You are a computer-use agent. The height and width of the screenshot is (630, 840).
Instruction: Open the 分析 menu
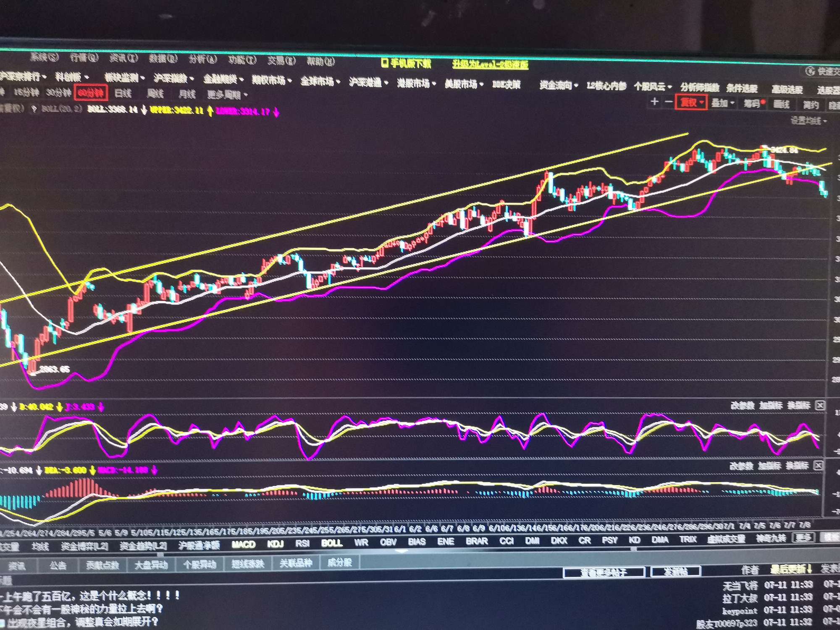[x=203, y=59]
